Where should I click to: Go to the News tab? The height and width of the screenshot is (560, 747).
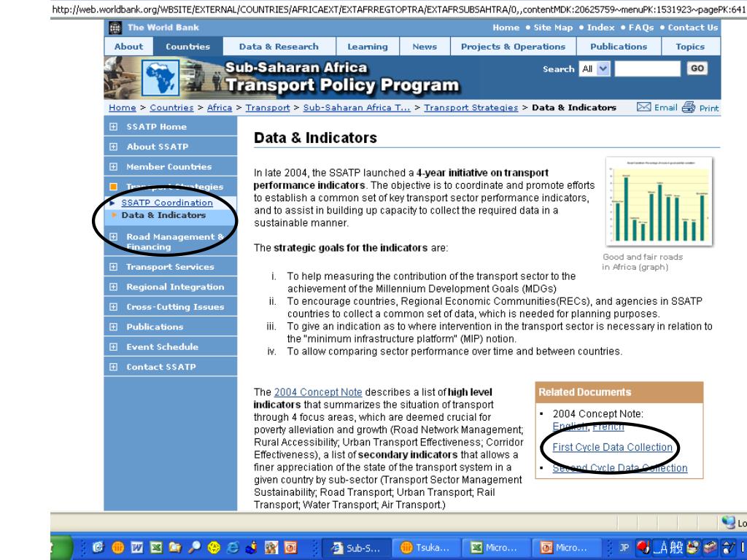tap(425, 47)
